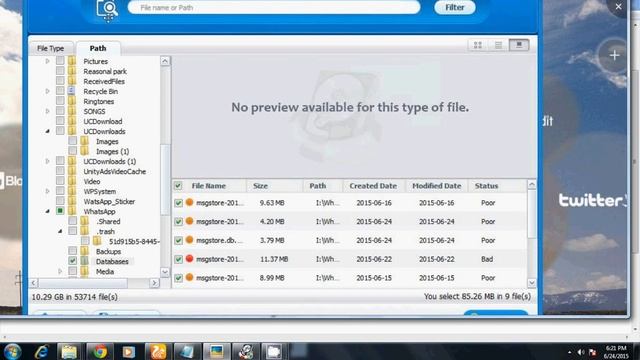Open the media player taskbar icon
The height and width of the screenshot is (360, 640).
click(x=129, y=351)
